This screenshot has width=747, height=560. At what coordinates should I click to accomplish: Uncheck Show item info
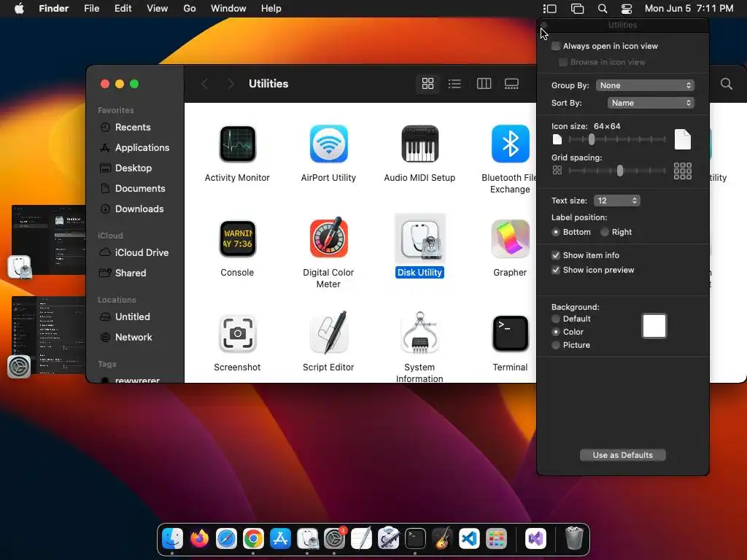555,255
